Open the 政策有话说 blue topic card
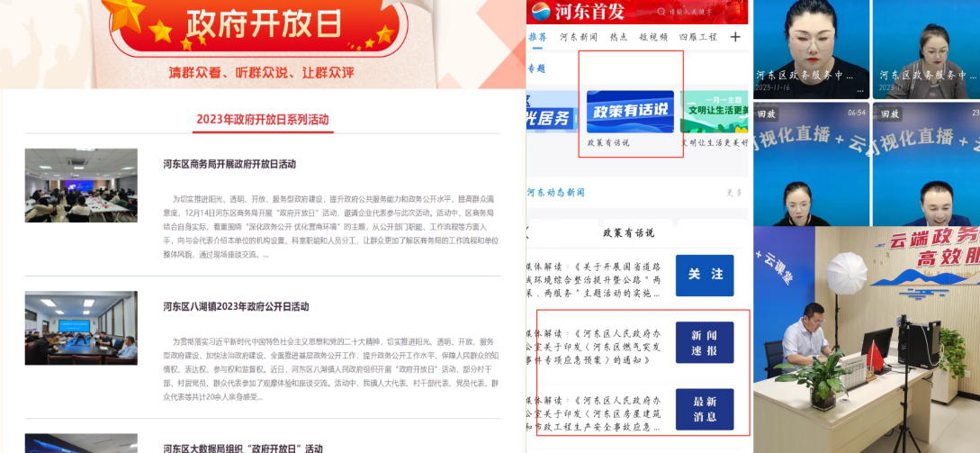The height and width of the screenshot is (453, 980). click(630, 112)
